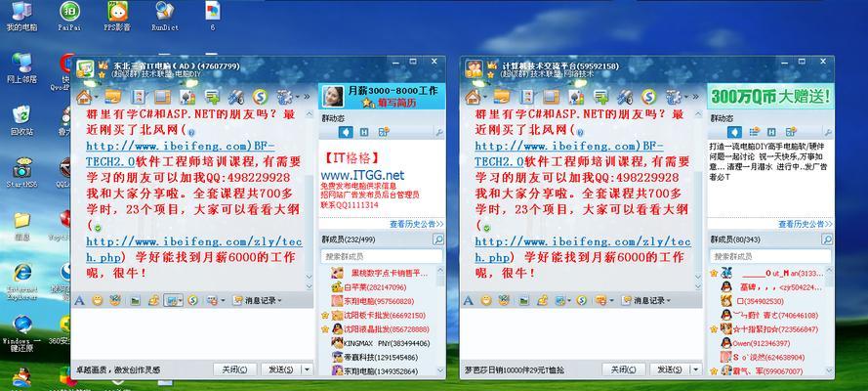Click send-picture icon in 东北三省IT电脑 window
Screen dimensions: 868x391
coord(135,301)
